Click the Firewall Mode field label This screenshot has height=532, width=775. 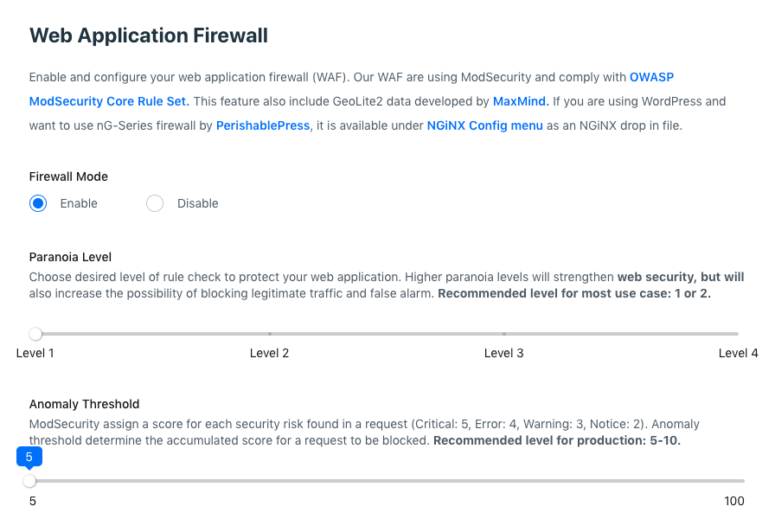pos(68,176)
